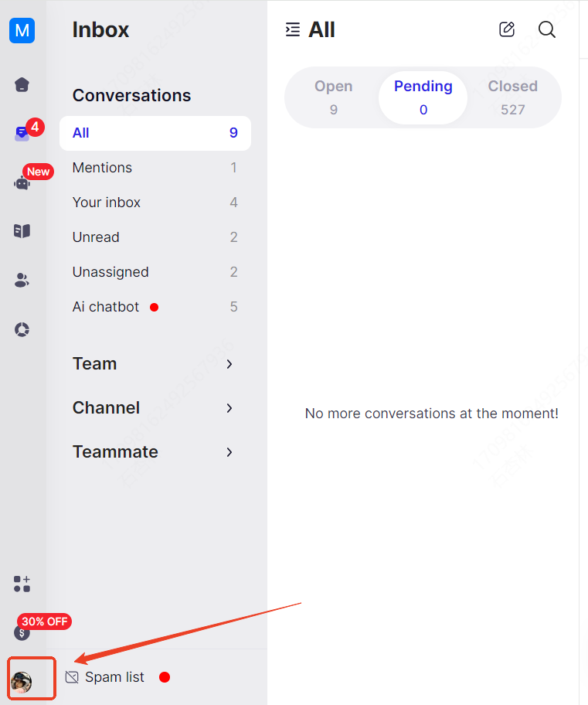The width and height of the screenshot is (588, 705).
Task: Select Mentions conversations
Action: (155, 168)
